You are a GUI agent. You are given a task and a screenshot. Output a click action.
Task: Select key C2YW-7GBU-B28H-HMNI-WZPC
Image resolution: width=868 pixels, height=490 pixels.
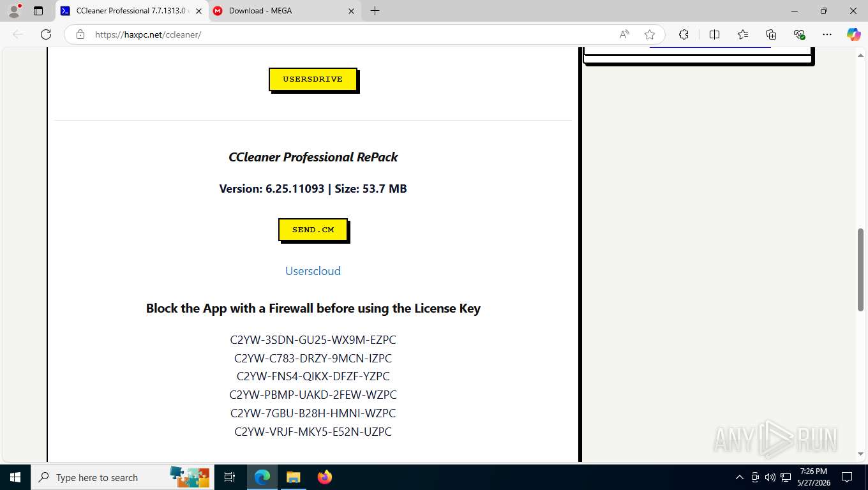(x=313, y=413)
